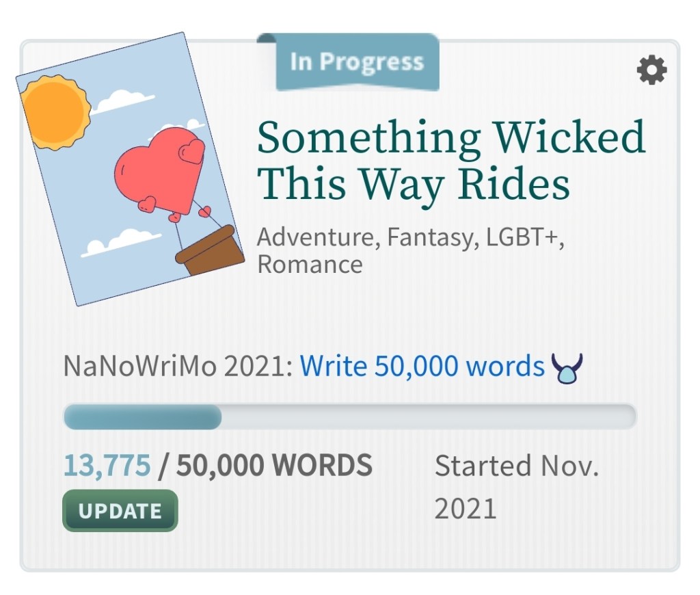Click the empty part of the progress bar
700x595 pixels.
(427, 416)
